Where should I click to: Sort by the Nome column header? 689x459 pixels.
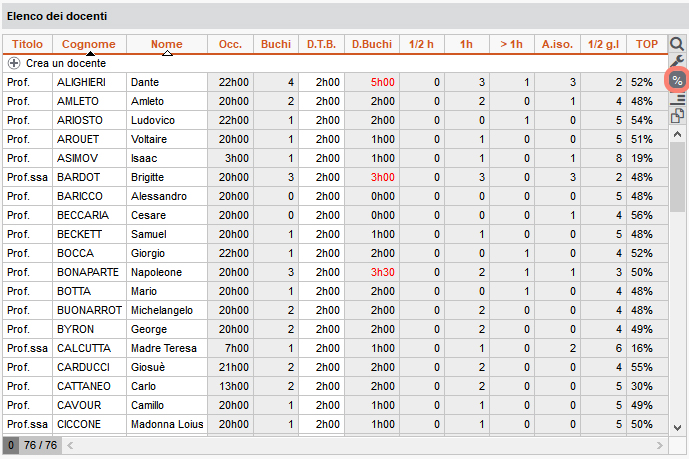click(167, 44)
